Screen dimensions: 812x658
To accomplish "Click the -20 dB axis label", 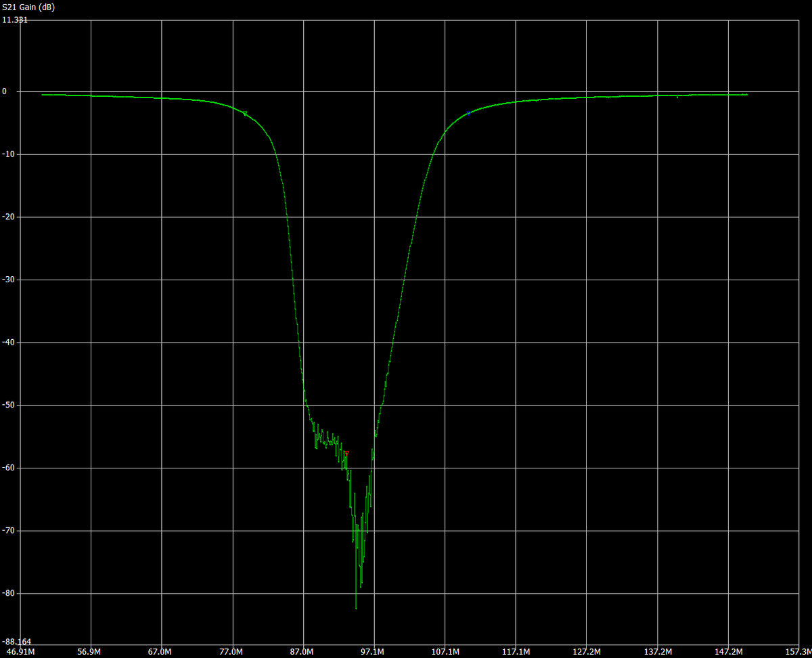I will 8,217.
